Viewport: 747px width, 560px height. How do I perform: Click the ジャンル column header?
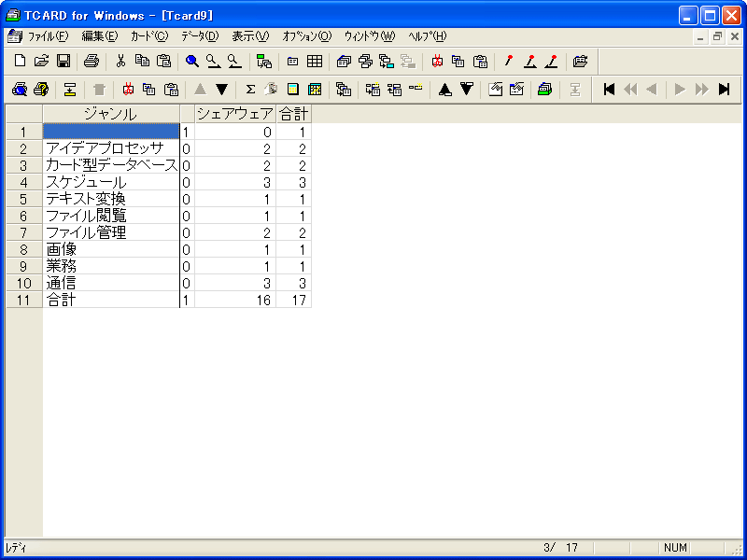tap(110, 114)
